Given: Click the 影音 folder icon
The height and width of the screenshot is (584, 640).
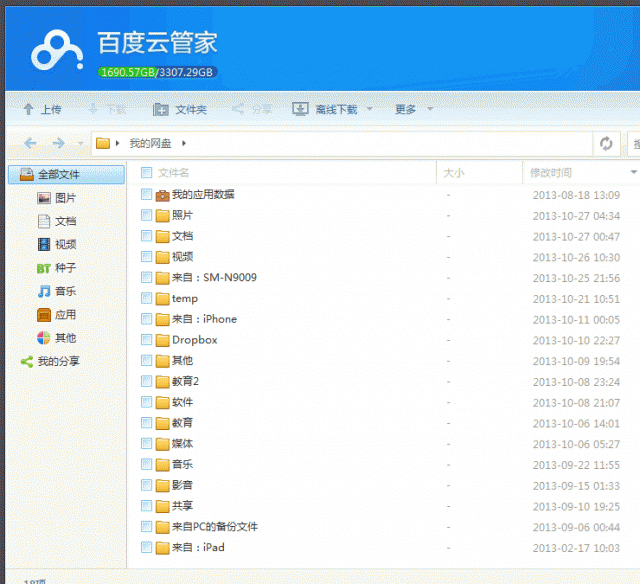Looking at the screenshot, I should pyautogui.click(x=162, y=486).
